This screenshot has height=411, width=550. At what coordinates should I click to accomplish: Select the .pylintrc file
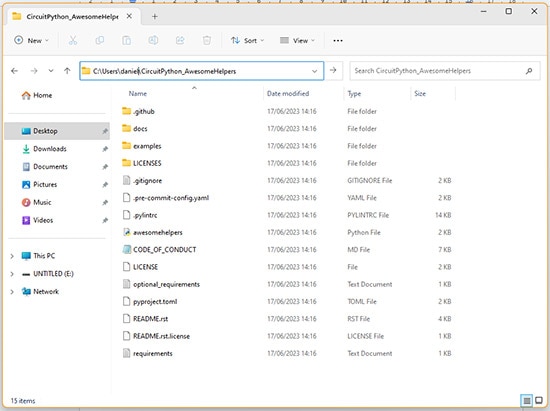pyautogui.click(x=145, y=215)
